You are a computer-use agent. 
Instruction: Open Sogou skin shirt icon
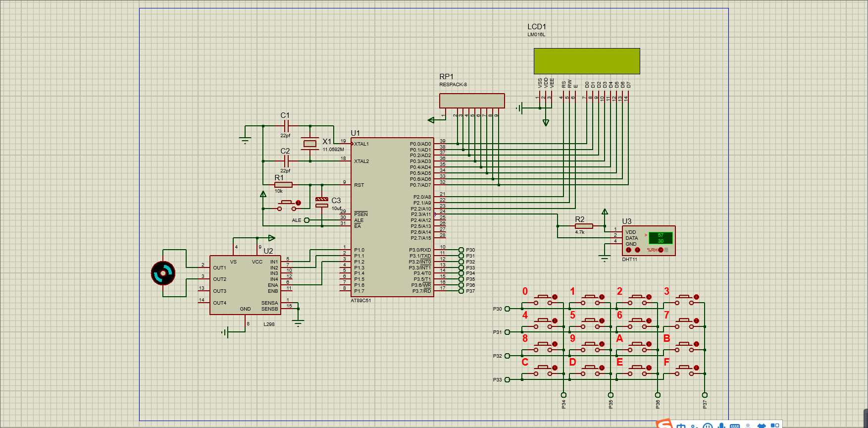click(x=762, y=425)
